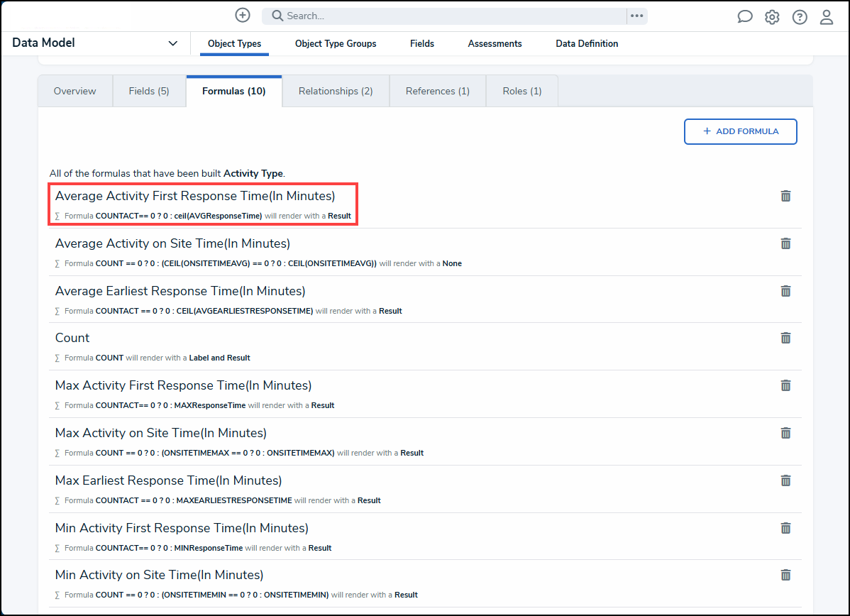The image size is (850, 616).
Task: Open Average Activity on Site Time formula
Action: pos(172,243)
